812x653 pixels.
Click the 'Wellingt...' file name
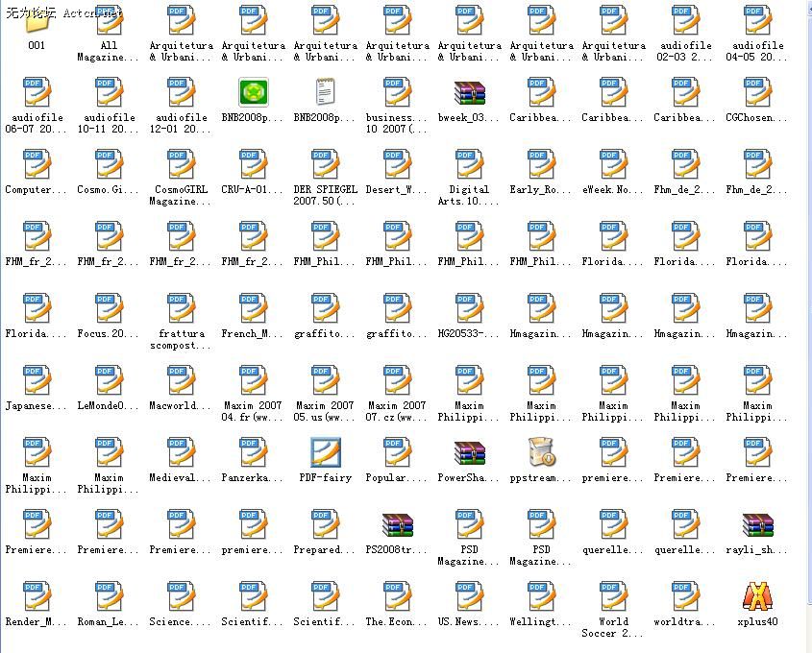click(x=541, y=622)
